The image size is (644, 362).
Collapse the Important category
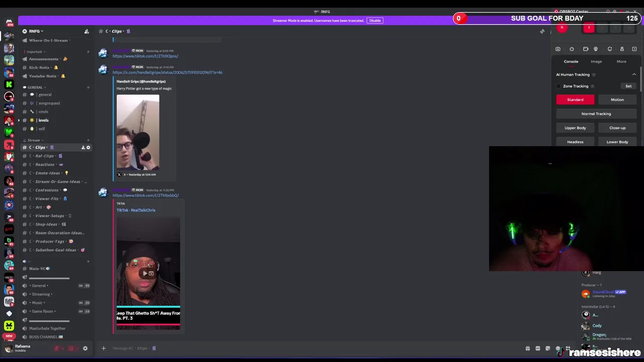pos(34,52)
